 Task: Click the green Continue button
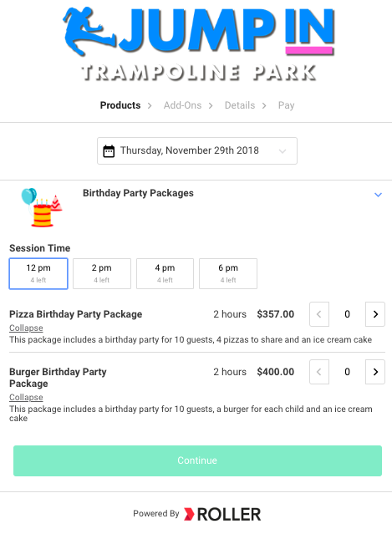197,460
